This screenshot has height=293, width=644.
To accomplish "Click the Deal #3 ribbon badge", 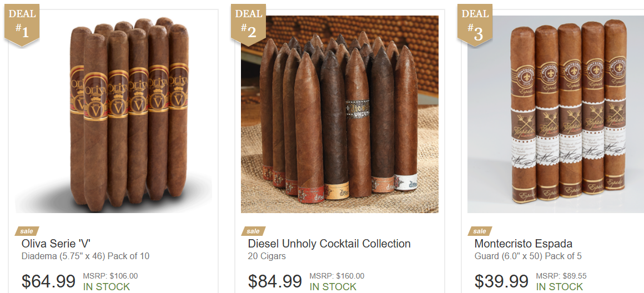I will coord(475,24).
